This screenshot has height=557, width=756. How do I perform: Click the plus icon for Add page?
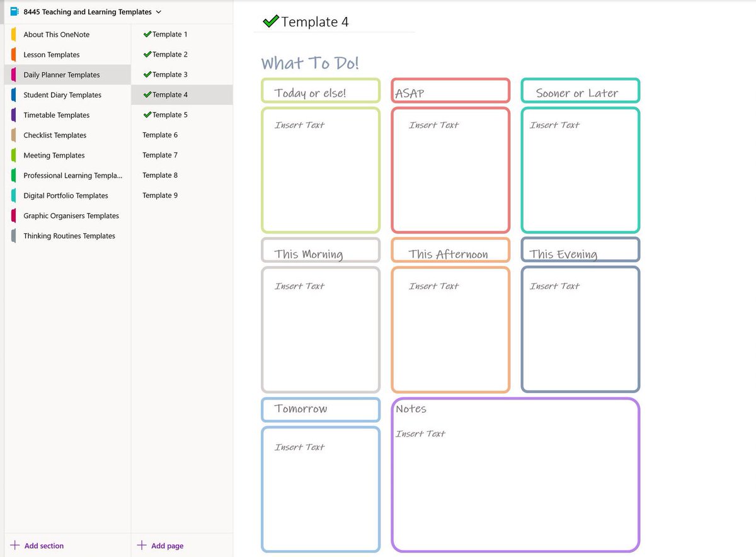[x=142, y=545]
